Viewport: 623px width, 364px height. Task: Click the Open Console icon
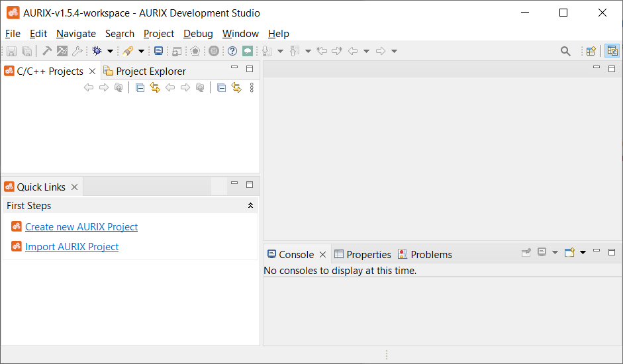569,252
